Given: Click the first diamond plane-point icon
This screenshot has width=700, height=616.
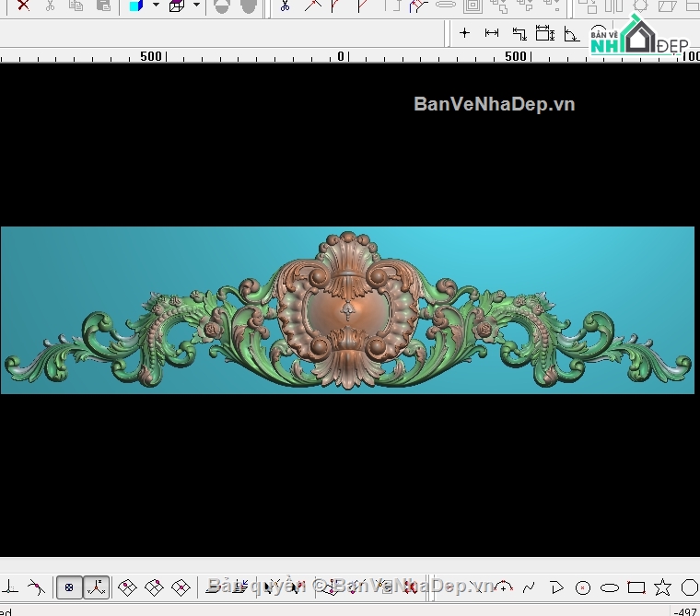Looking at the screenshot, I should tap(128, 587).
